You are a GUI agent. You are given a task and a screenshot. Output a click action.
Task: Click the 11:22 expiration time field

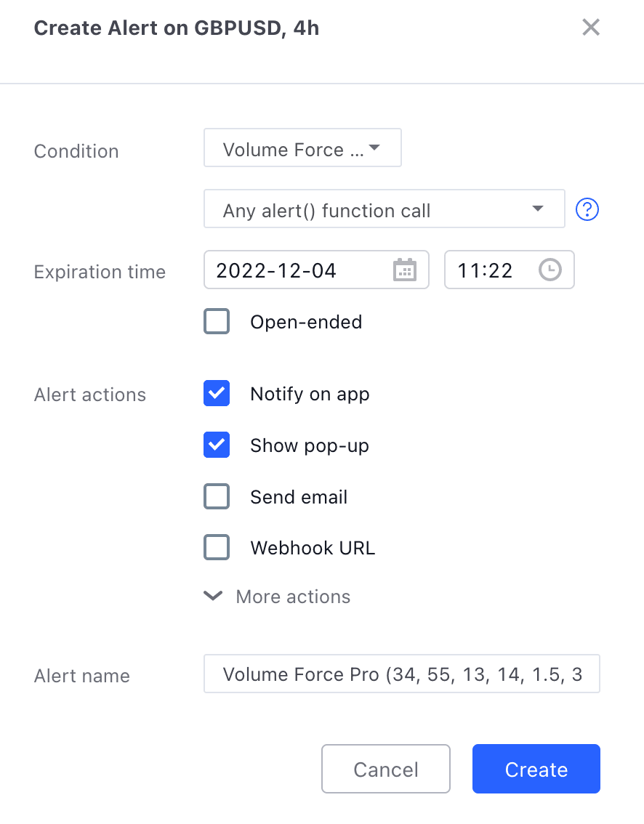tap(510, 270)
